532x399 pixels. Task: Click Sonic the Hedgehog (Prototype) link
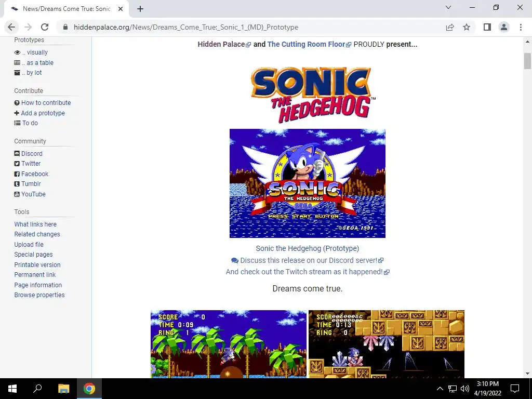click(308, 248)
